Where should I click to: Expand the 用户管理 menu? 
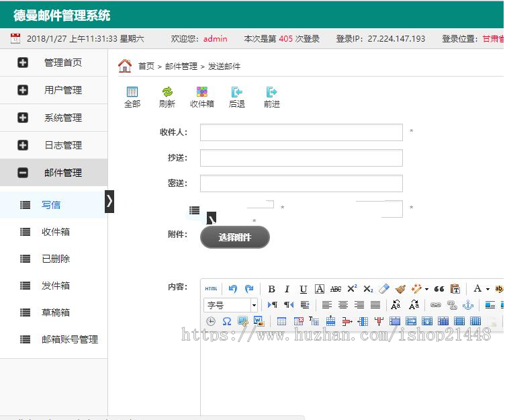tap(23, 90)
